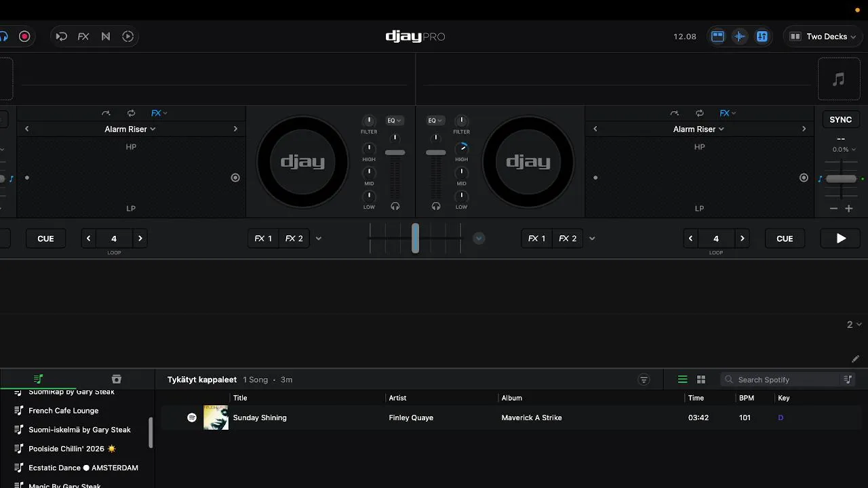Click the left deck FX pad lock target icon

pos(235,178)
